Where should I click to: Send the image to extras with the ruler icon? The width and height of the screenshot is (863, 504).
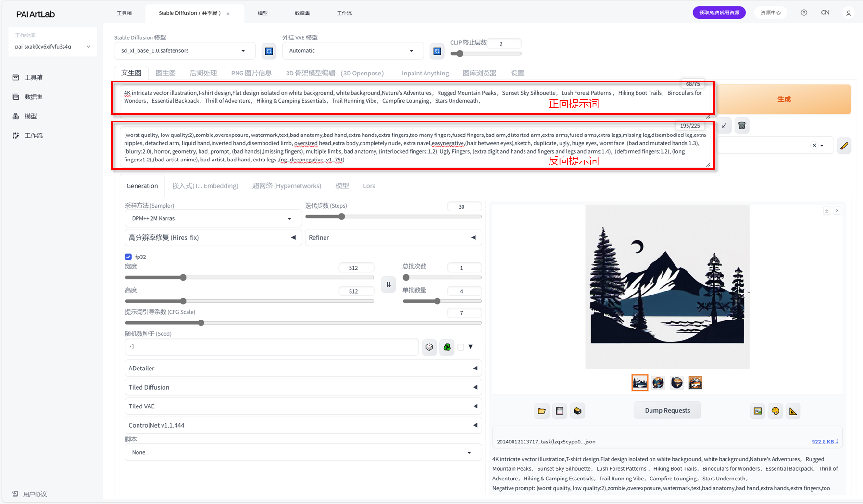click(x=793, y=411)
